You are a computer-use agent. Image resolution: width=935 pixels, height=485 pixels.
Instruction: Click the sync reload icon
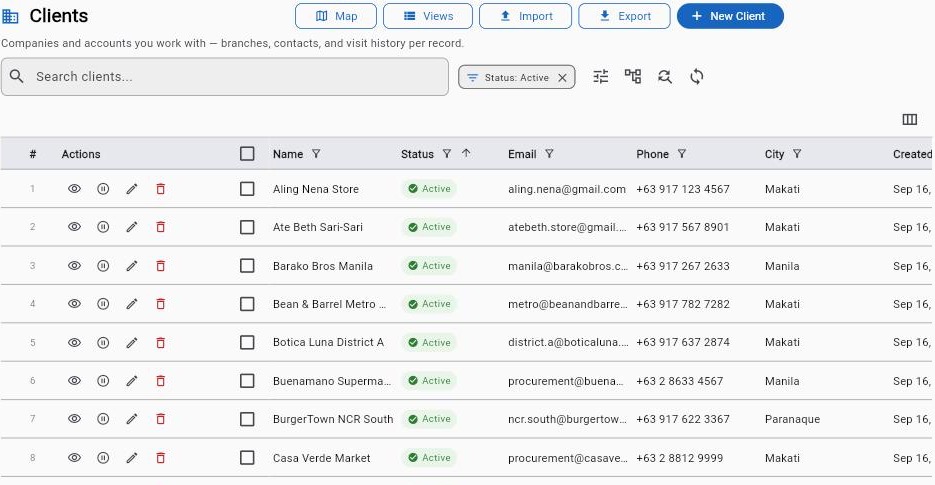point(696,76)
